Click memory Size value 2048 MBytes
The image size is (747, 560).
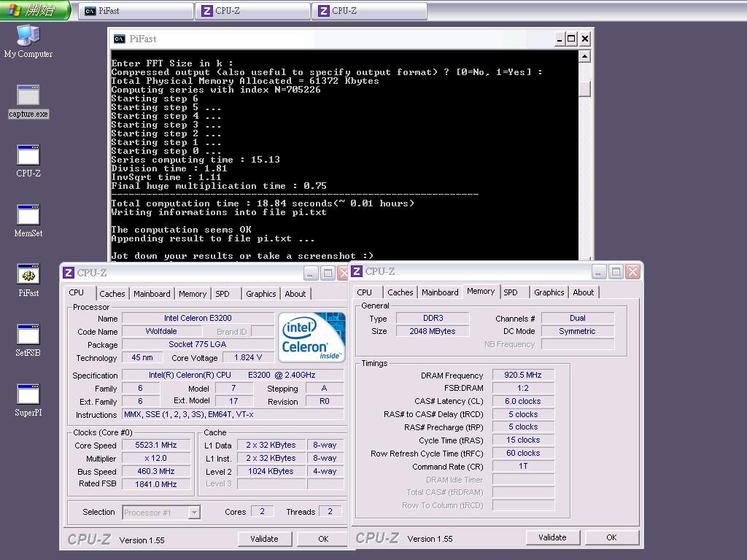[x=433, y=331]
